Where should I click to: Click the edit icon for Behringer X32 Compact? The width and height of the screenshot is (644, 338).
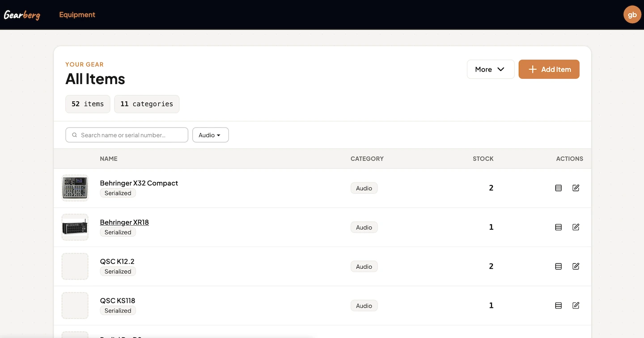[x=576, y=188]
